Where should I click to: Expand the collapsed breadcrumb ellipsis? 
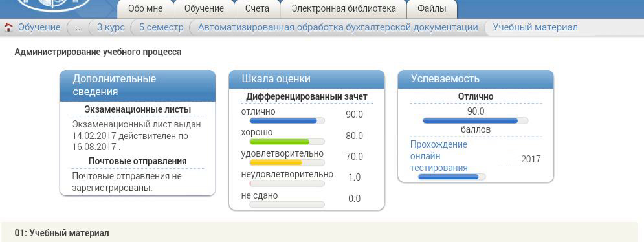tap(80, 28)
